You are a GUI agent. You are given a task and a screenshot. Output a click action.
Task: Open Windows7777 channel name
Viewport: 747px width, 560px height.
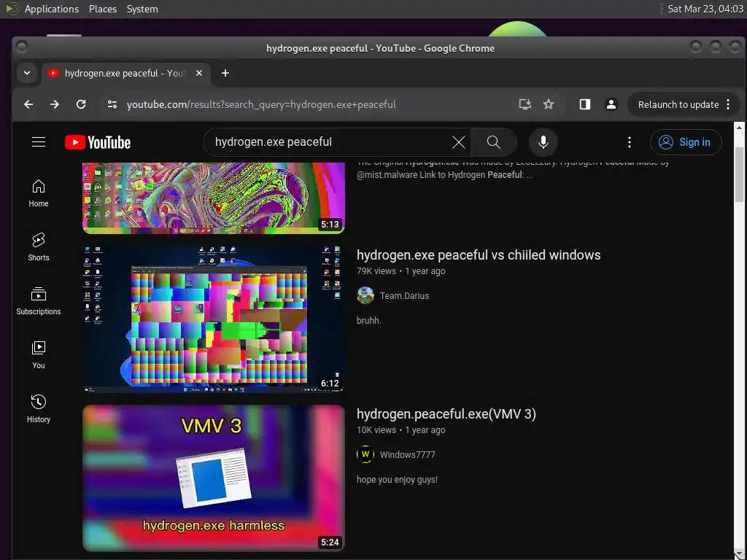pos(407,455)
